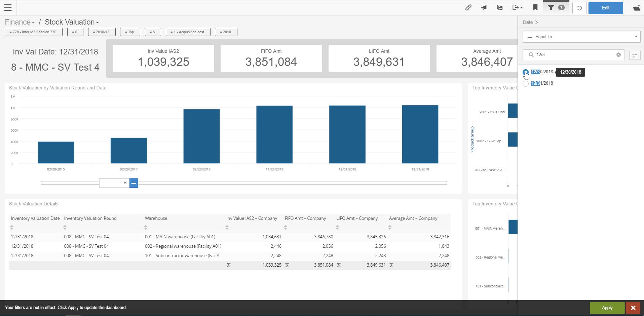Click the copy pages icon
This screenshot has width=644, height=316.
pos(500,7)
